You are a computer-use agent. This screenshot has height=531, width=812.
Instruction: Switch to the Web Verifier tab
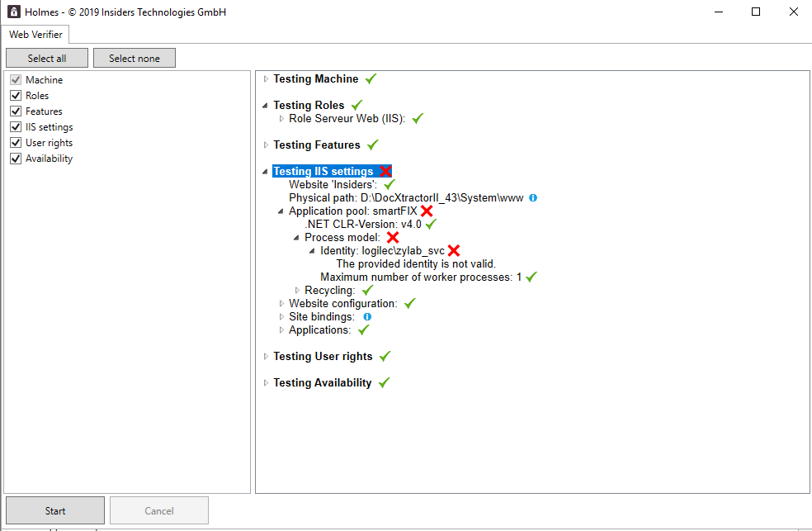(35, 35)
